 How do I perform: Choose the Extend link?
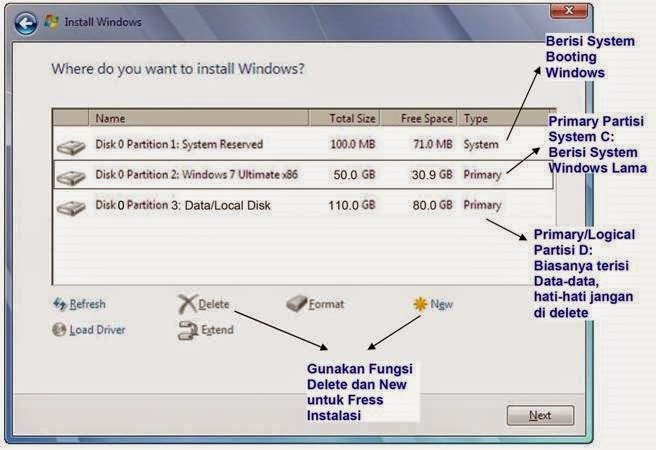pyautogui.click(x=217, y=330)
